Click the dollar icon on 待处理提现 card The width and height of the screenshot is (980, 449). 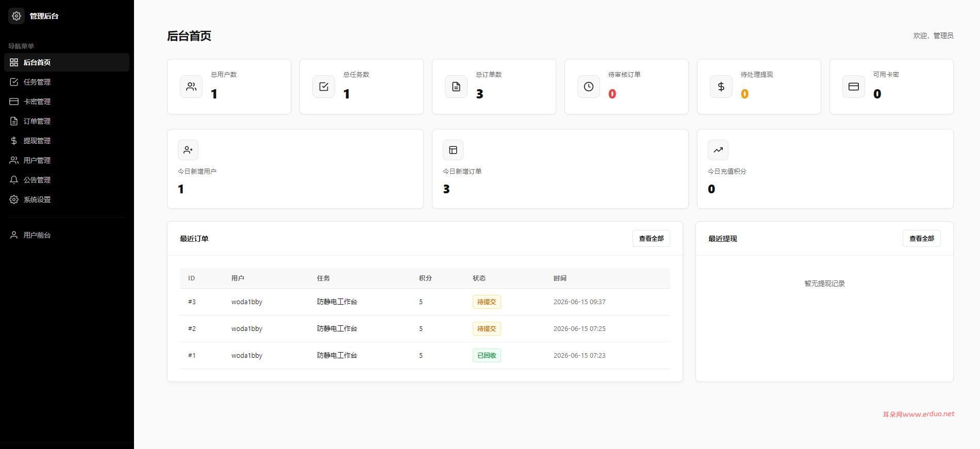(721, 87)
